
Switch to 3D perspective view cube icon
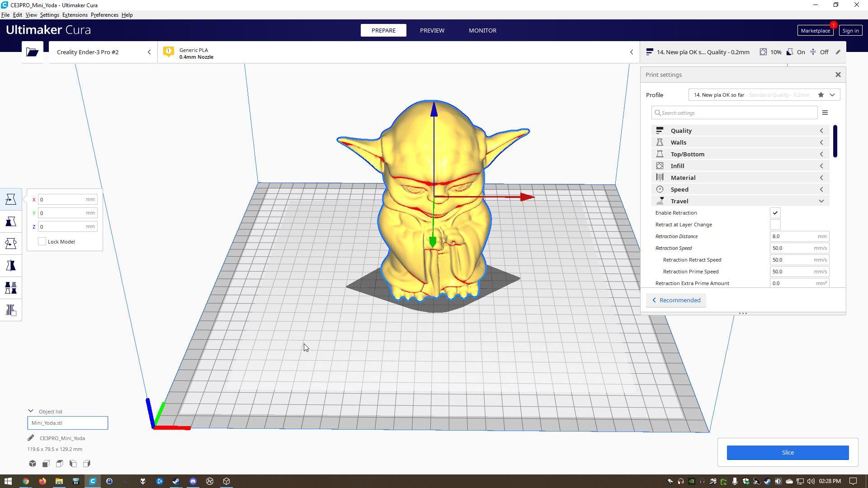pos(33,464)
